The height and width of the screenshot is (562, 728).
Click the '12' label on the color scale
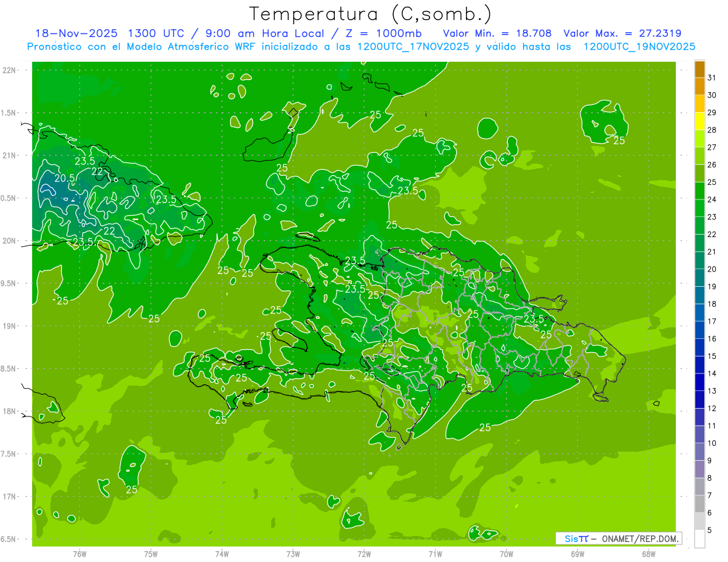pyautogui.click(x=712, y=409)
